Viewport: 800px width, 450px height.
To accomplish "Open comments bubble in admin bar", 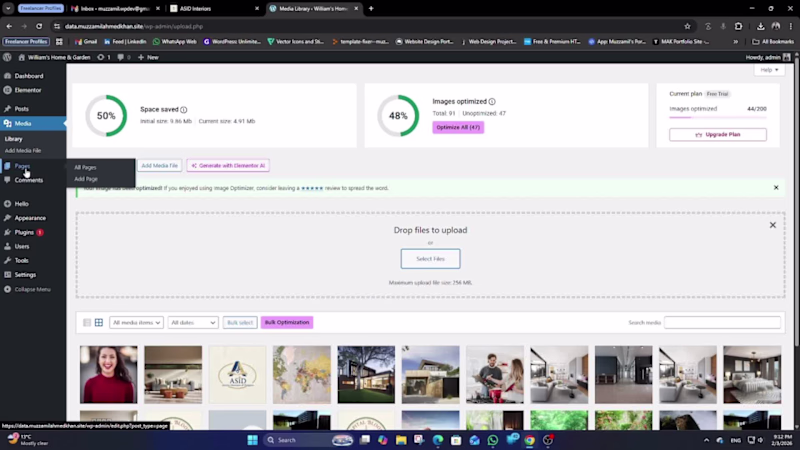I will [124, 57].
